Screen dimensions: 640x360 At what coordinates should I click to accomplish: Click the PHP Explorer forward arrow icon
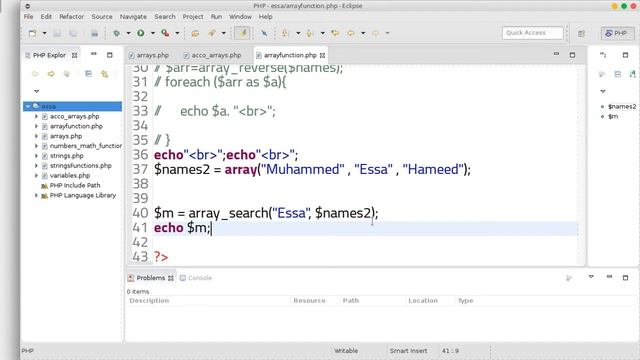click(51, 74)
